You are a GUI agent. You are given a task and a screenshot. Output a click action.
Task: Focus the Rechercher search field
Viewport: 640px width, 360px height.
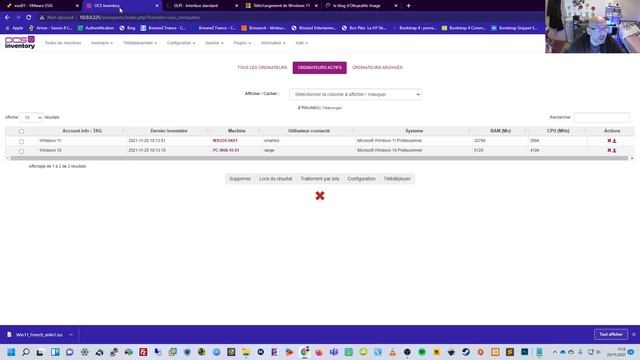[x=602, y=118]
